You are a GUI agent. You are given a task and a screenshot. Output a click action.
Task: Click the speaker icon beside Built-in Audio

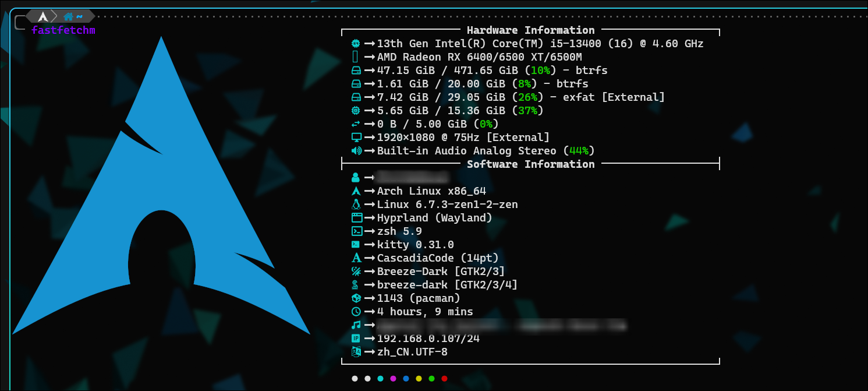[356, 151]
